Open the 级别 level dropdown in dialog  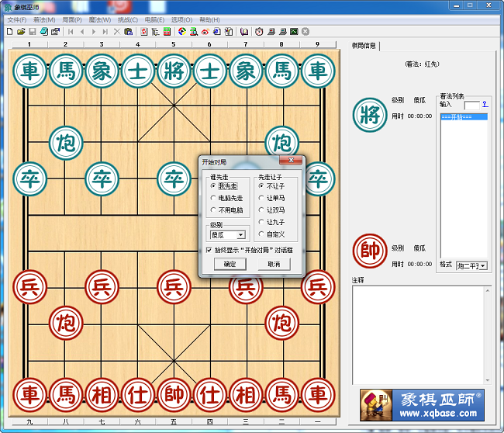pos(240,235)
